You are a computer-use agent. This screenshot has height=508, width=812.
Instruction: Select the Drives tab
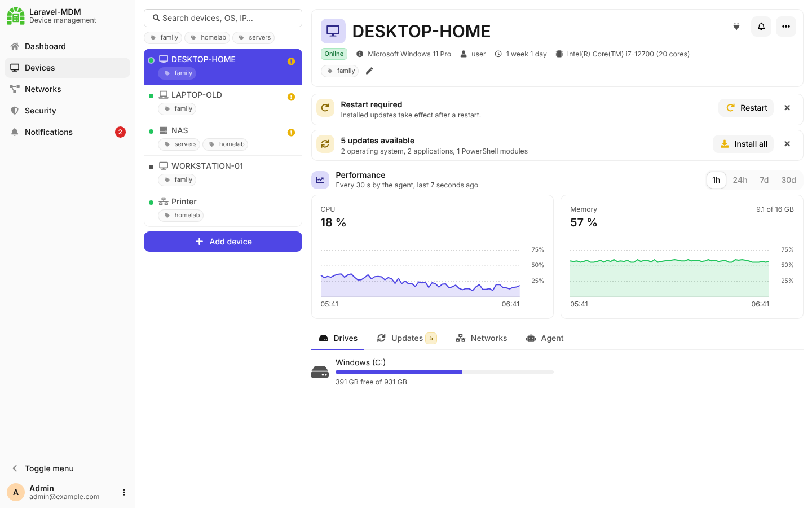tap(338, 338)
